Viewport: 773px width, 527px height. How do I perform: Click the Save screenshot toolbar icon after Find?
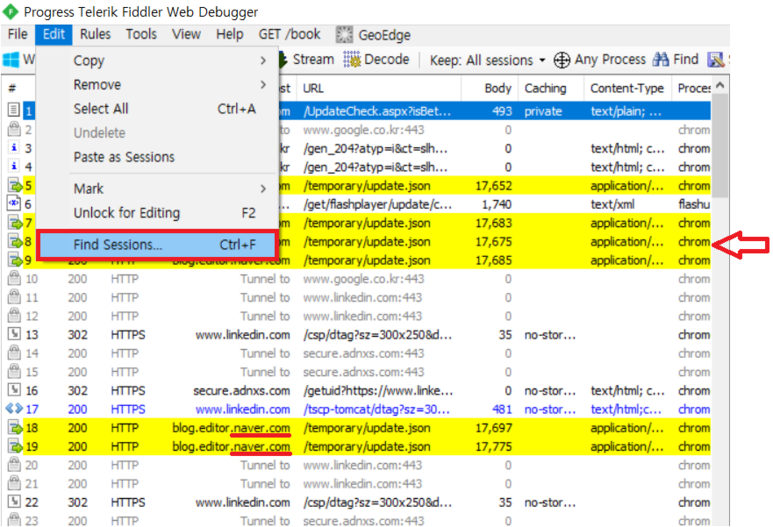(x=715, y=60)
